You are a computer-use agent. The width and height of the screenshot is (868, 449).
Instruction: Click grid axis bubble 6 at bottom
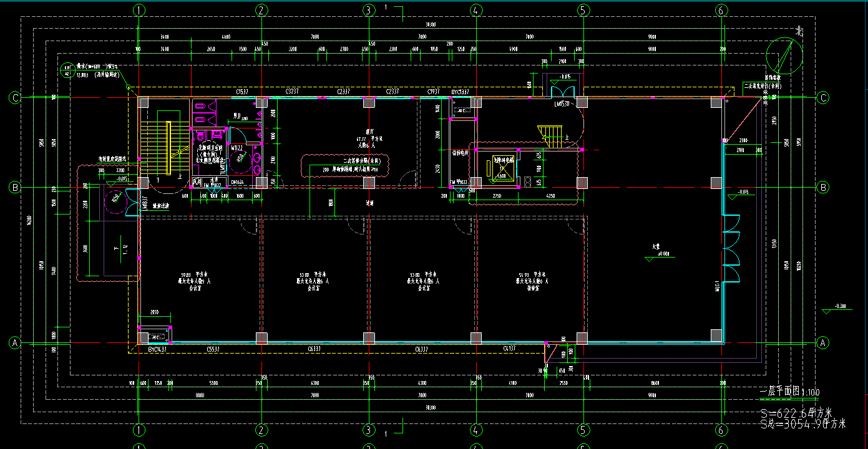tap(721, 430)
